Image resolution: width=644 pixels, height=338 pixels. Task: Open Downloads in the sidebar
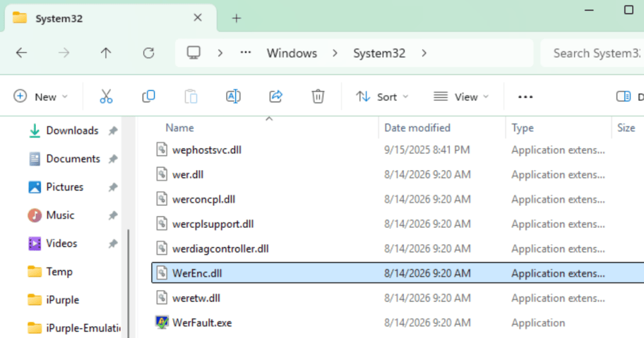(72, 130)
